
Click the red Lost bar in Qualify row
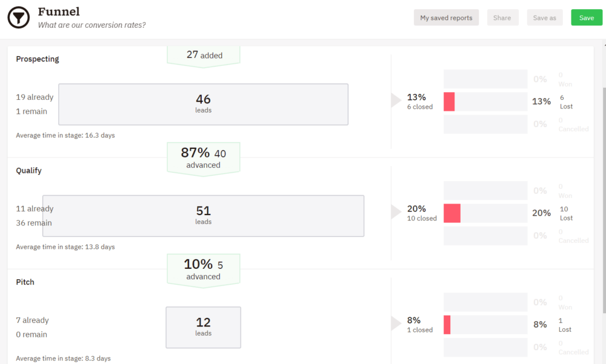coord(452,213)
